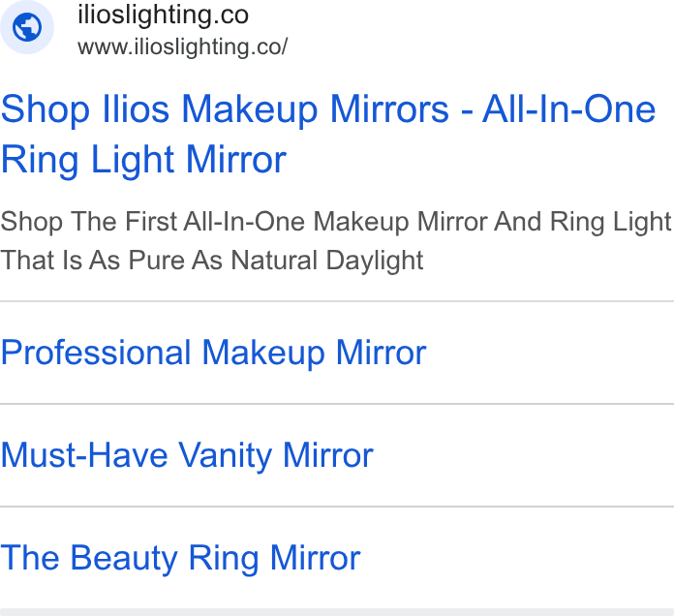The image size is (674, 616).
Task: Click the circular light-blue favicon background
Action: tap(27, 27)
